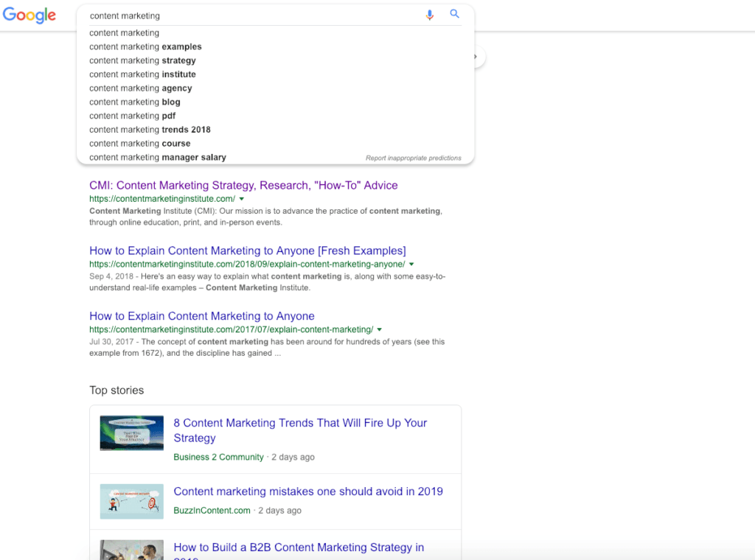Click the thumbnail for the B2B Content Marketing story
755x560 pixels.
click(131, 550)
